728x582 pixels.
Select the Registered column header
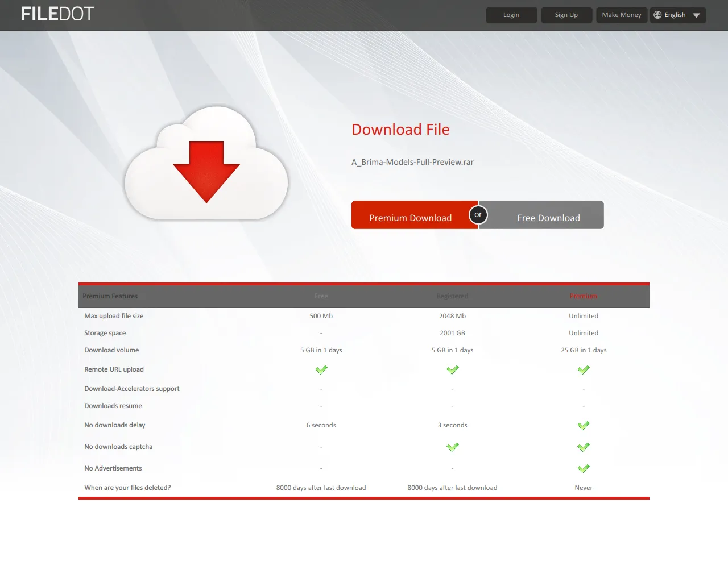pos(452,296)
